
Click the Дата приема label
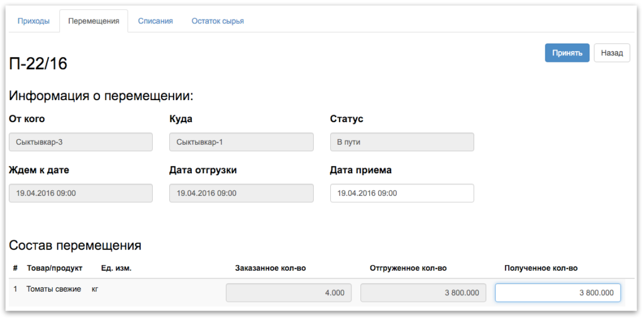pyautogui.click(x=361, y=170)
